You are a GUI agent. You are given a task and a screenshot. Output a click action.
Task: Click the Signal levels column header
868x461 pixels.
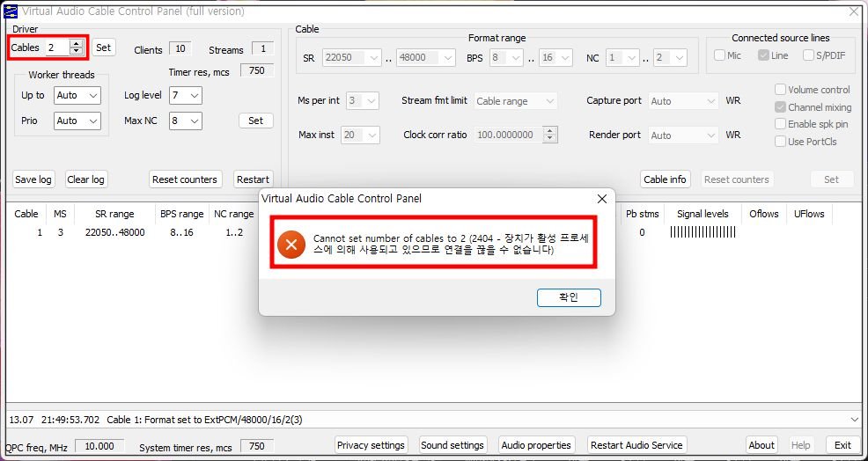[702, 214]
